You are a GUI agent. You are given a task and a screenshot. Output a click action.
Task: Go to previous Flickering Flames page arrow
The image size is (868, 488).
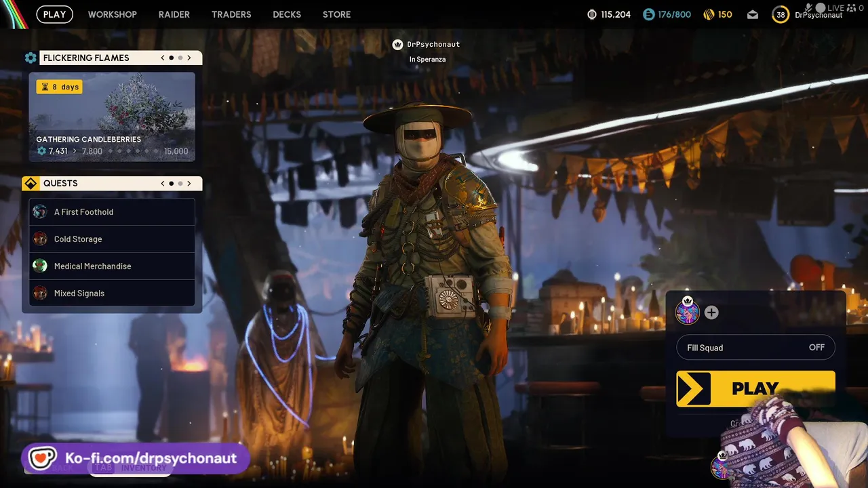pos(163,58)
